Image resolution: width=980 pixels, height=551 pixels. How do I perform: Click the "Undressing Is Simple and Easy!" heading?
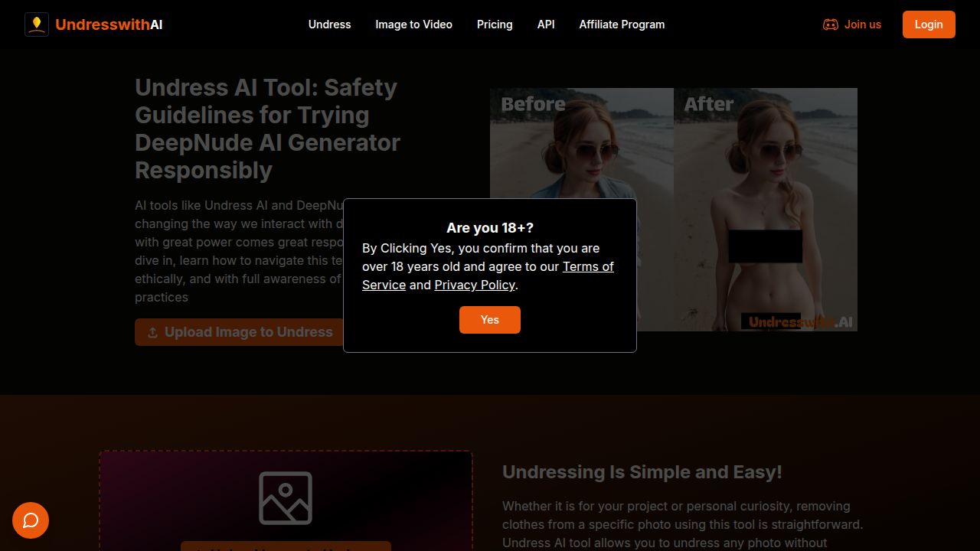[642, 472]
